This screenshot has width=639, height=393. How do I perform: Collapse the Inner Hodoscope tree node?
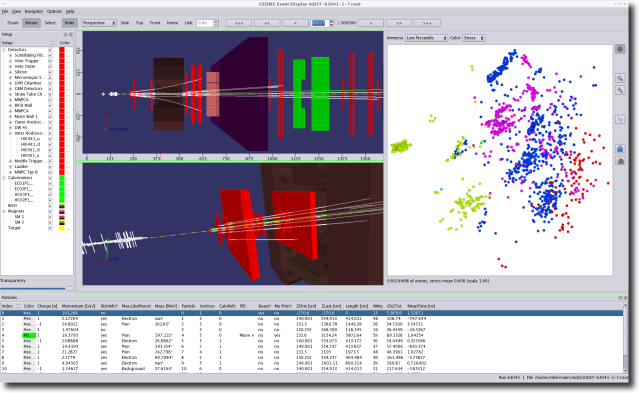[x=10, y=133]
